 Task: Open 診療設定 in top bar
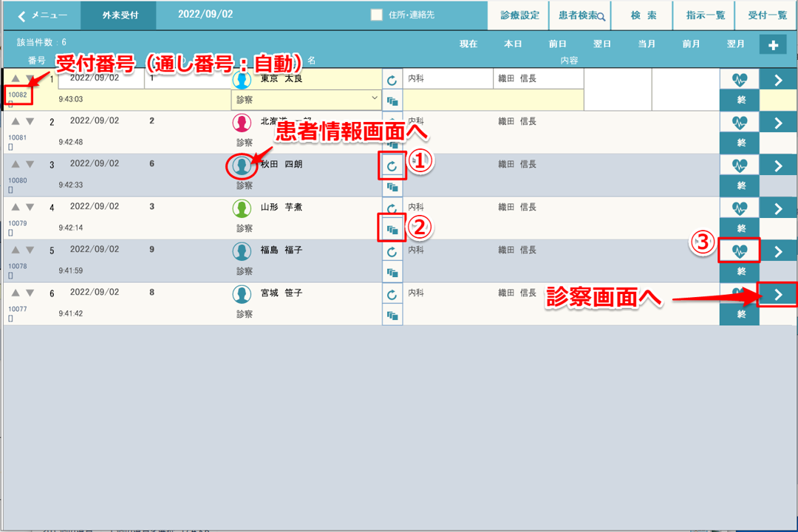[519, 16]
